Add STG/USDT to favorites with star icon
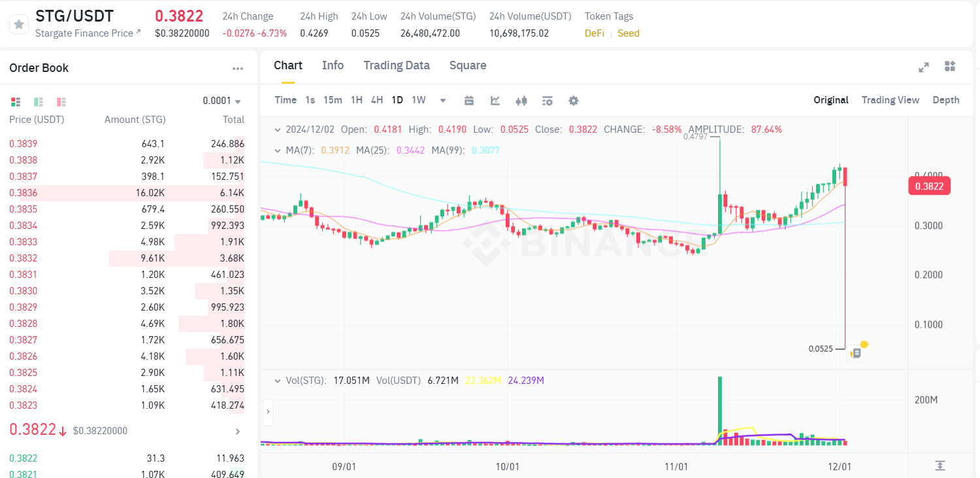980x478 pixels. (19, 24)
